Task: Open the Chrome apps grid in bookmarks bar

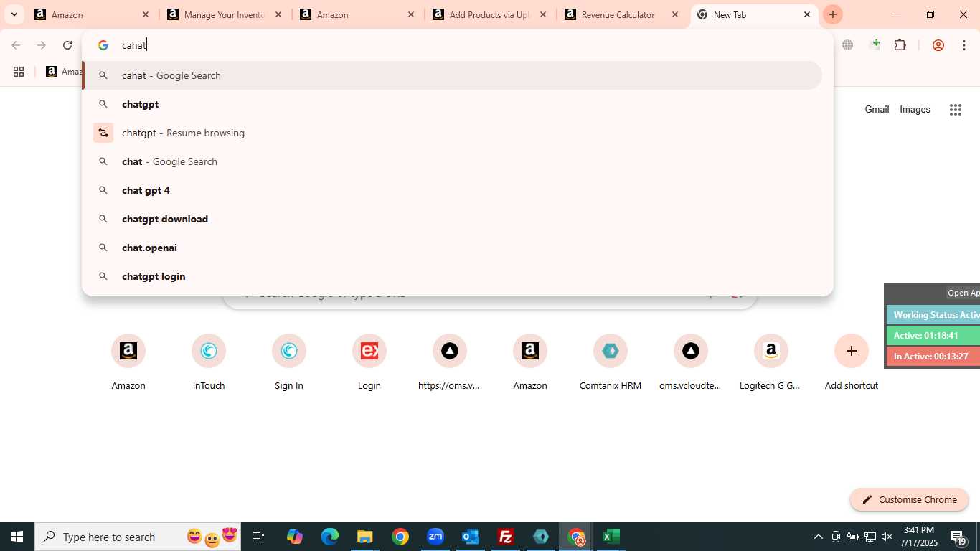Action: click(x=19, y=72)
